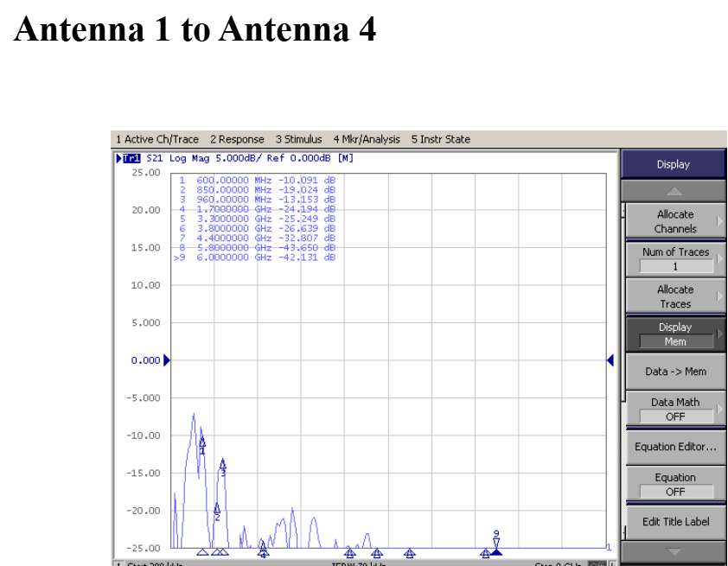Click the Ref 0.000dB value in header

[298, 158]
